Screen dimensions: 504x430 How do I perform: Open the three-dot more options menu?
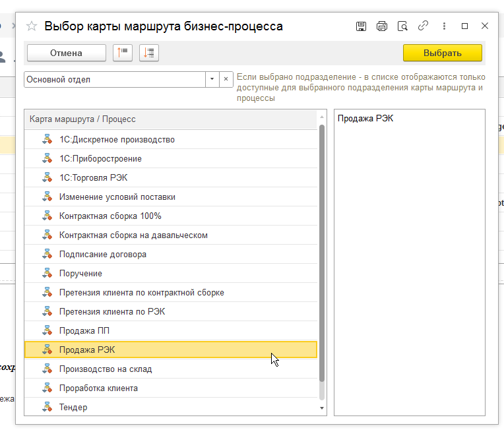click(444, 26)
